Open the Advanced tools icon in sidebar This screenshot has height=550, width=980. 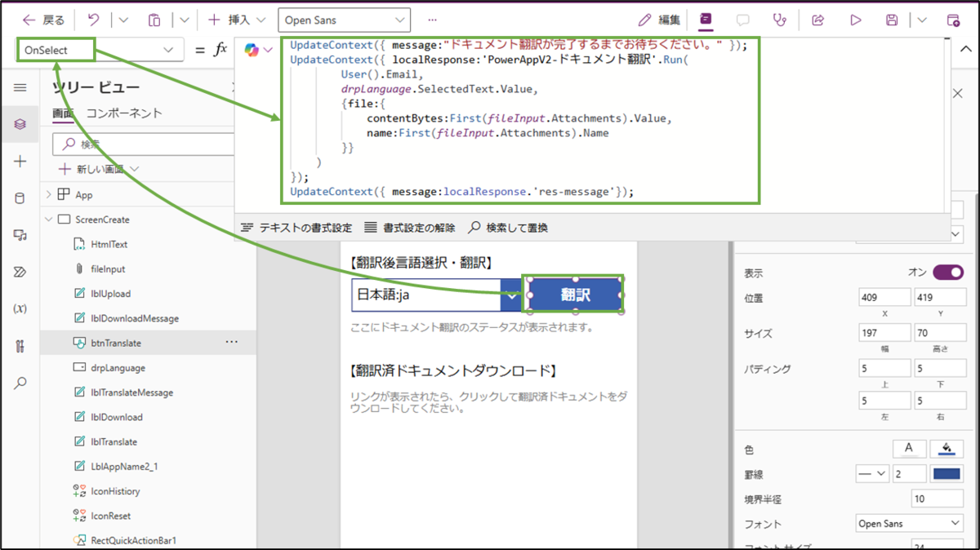click(20, 346)
